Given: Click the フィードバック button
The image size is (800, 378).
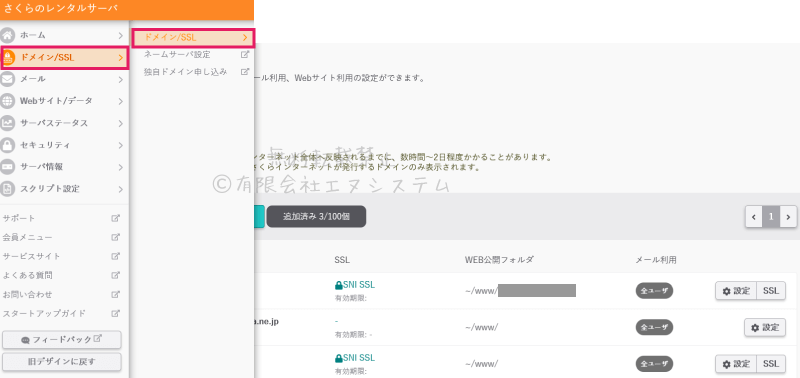Looking at the screenshot, I should (62, 340).
